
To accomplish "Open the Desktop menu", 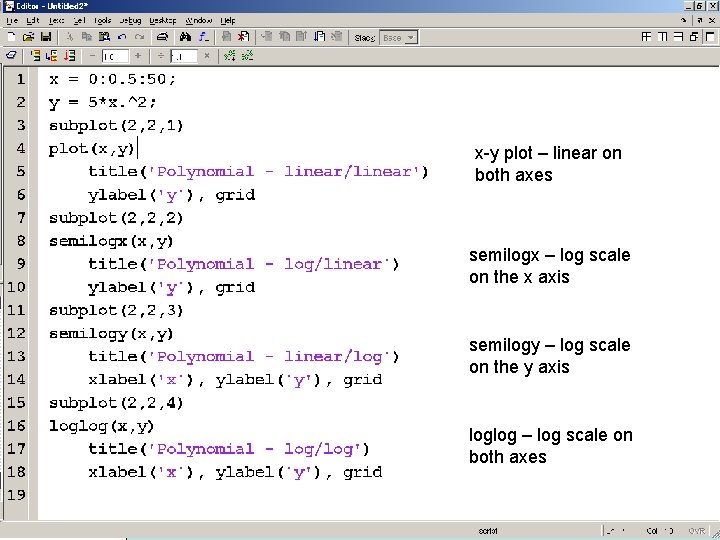I will pos(163,21).
